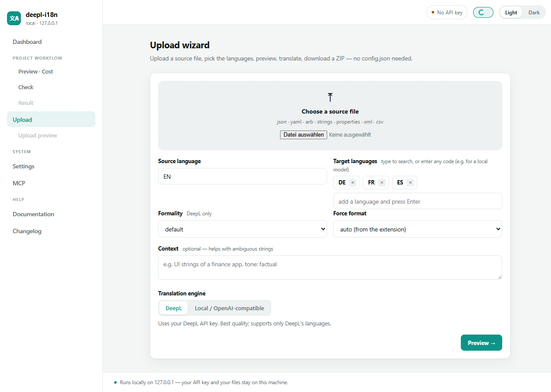
Task: Click the DE language chip label
Action: (342, 183)
